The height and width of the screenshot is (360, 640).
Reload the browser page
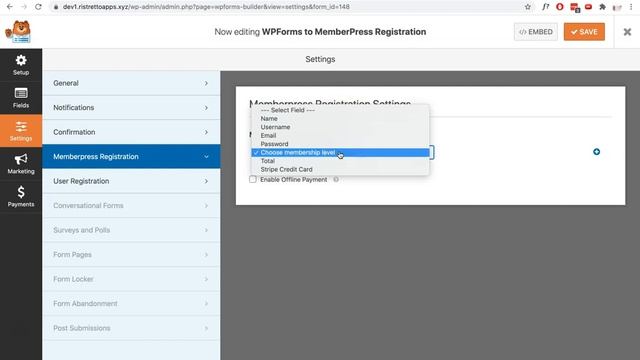38,7
